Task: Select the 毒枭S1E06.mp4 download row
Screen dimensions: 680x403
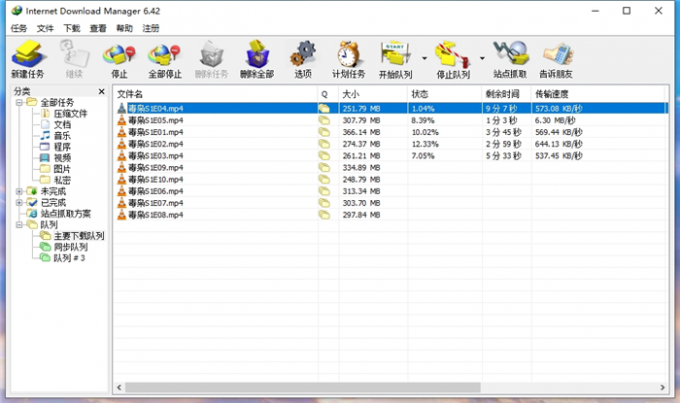Action: click(391, 191)
